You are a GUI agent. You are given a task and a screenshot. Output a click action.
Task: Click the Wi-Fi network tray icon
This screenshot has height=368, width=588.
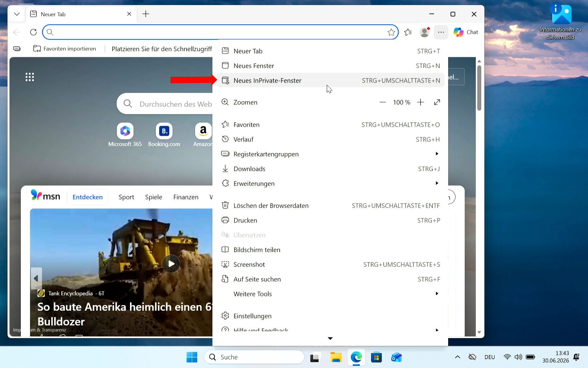(x=507, y=357)
